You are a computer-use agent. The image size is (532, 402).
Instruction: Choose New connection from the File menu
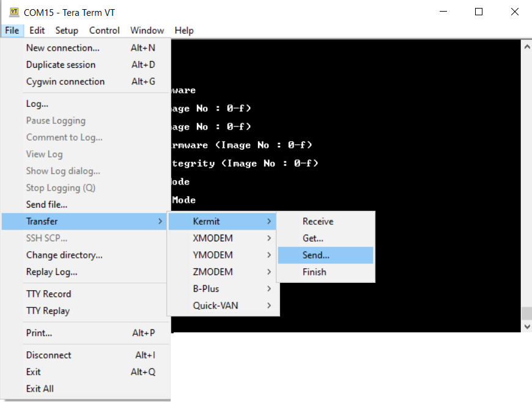(x=61, y=48)
